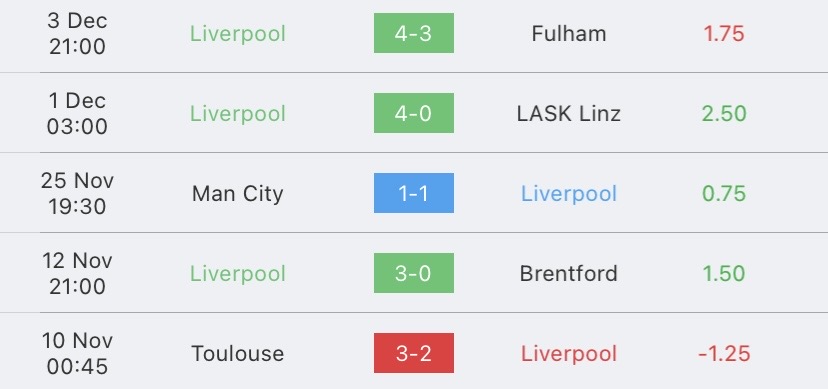Open the Man City team link
828x389 pixels.
point(238,194)
